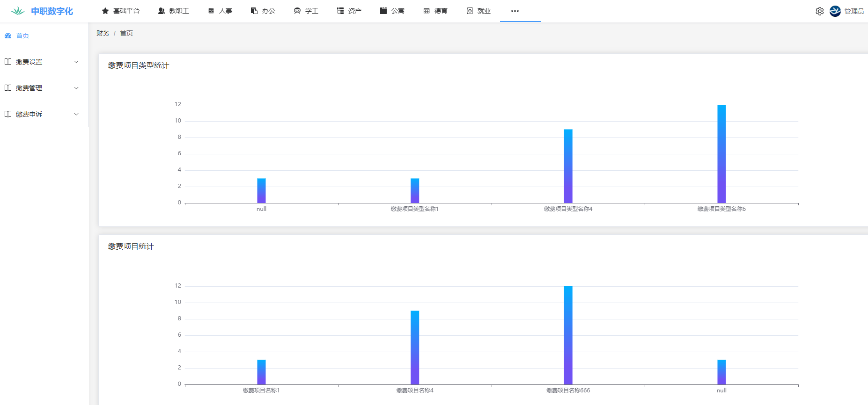This screenshot has width=868, height=405.
Task: Open settings via the gear icon
Action: 819,11
